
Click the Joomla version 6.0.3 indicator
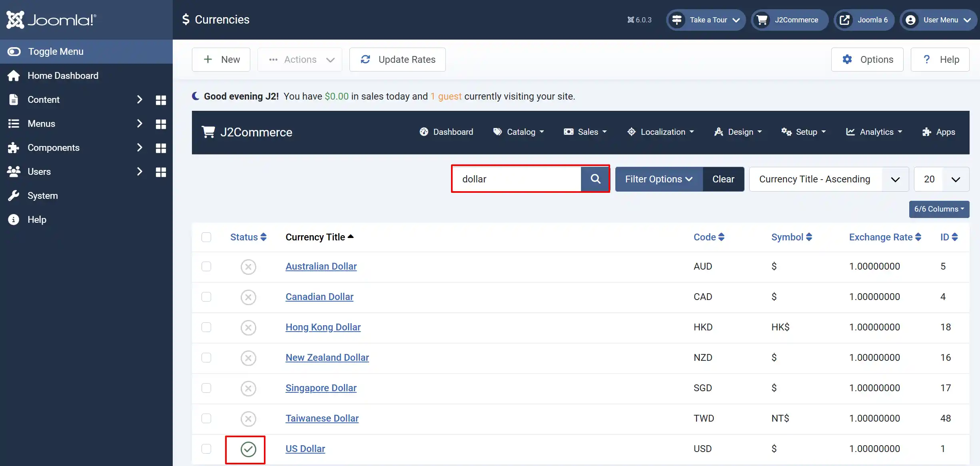coord(639,20)
